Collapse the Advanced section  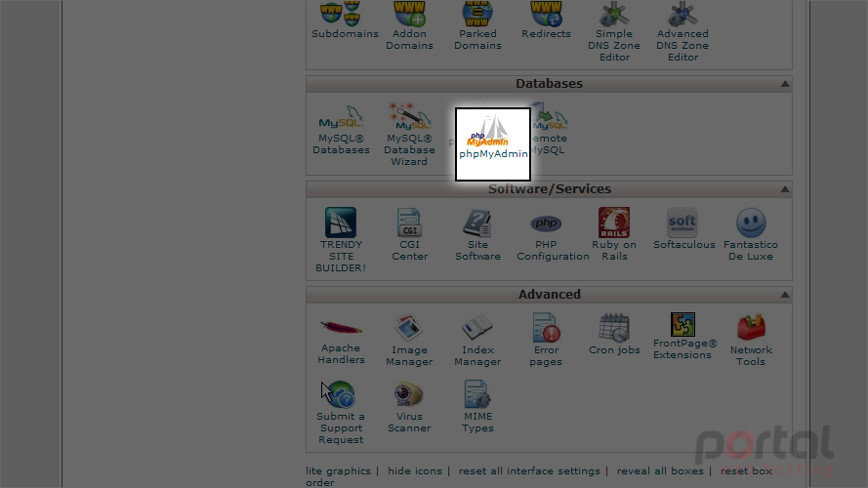785,295
